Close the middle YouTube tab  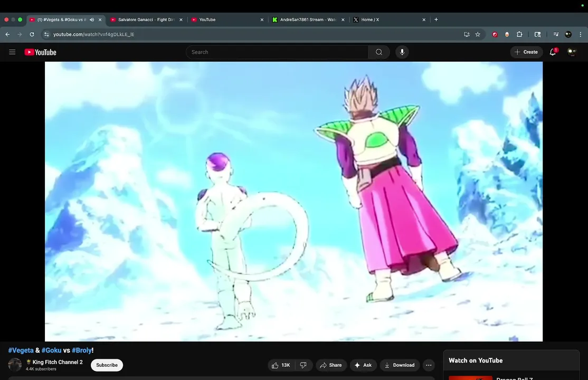[x=262, y=20]
